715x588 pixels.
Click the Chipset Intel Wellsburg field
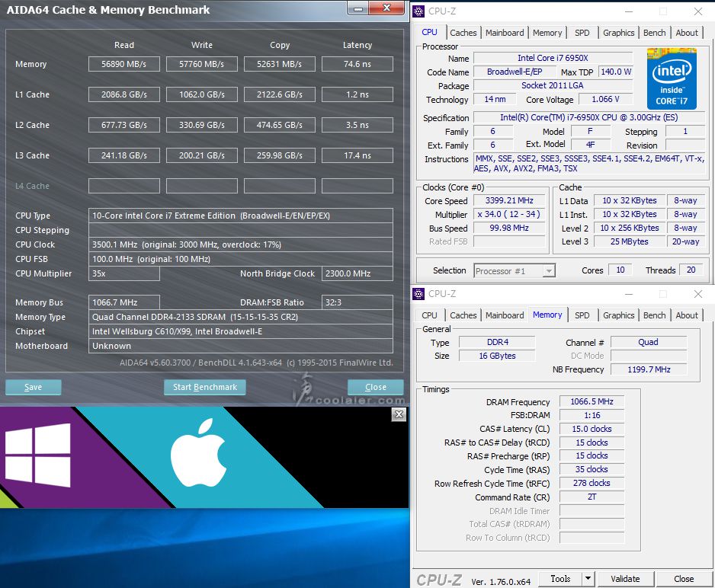point(241,331)
